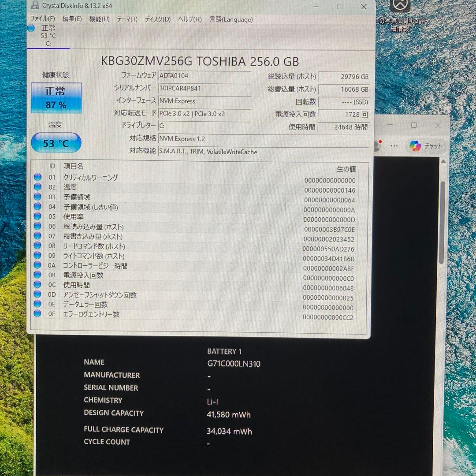Click the Copilot チャット icon in Edge

[x=415, y=145]
